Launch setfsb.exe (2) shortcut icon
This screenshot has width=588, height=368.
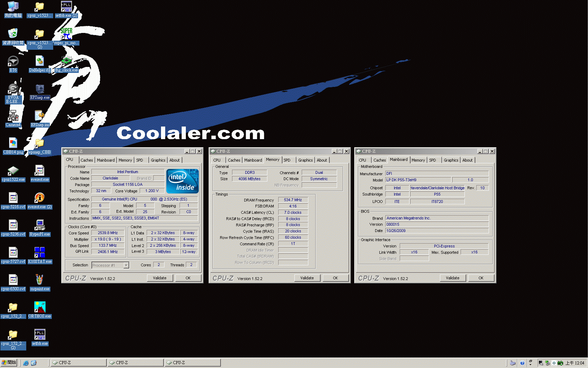66,9
